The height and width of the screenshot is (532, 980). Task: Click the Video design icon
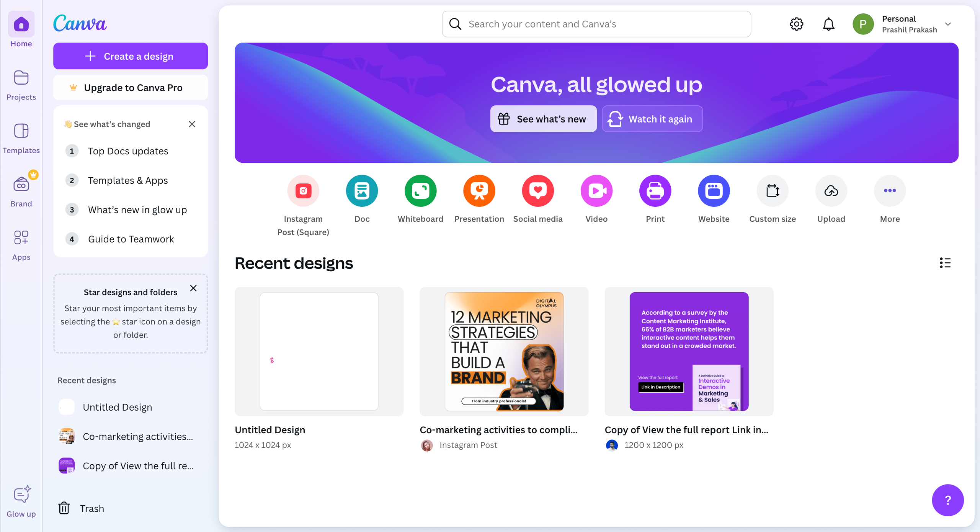tap(596, 191)
